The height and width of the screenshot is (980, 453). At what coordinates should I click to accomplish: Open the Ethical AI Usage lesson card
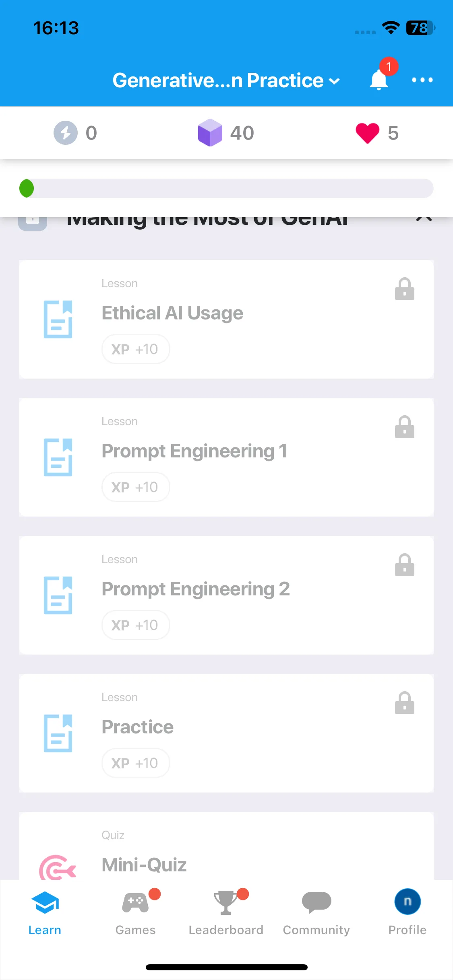pos(226,319)
